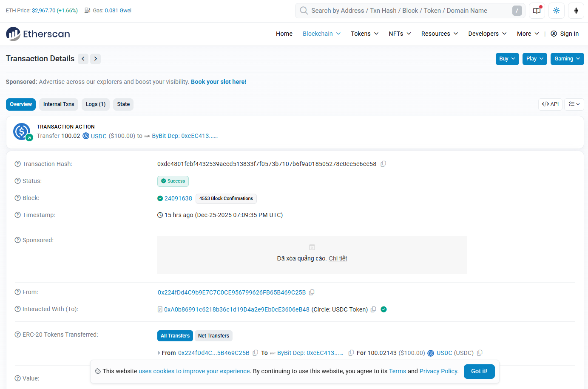
Task: Click the Success status badge
Action: pos(173,181)
